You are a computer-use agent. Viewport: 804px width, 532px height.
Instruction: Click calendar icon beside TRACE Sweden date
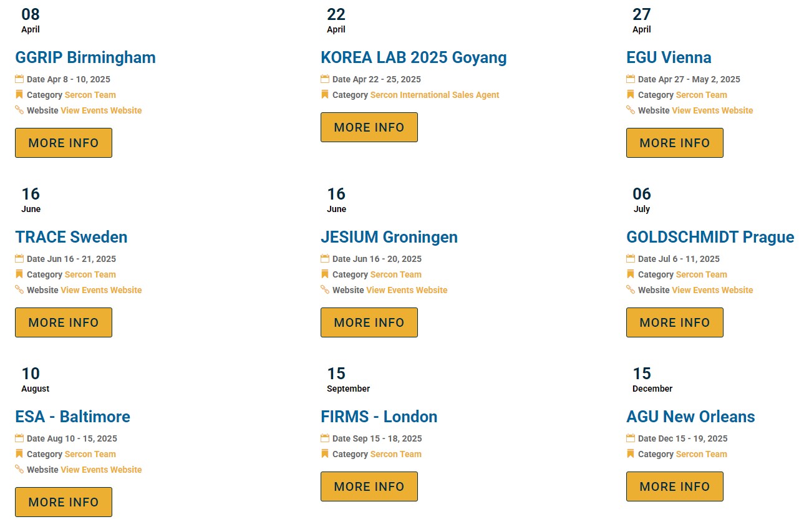click(19, 259)
